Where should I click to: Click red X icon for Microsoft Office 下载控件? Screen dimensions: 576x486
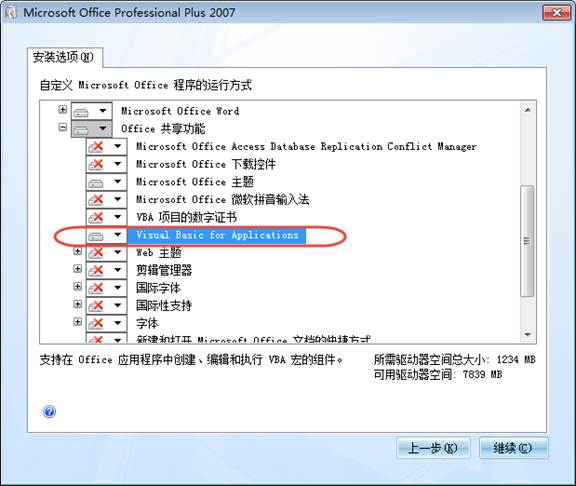[x=96, y=164]
